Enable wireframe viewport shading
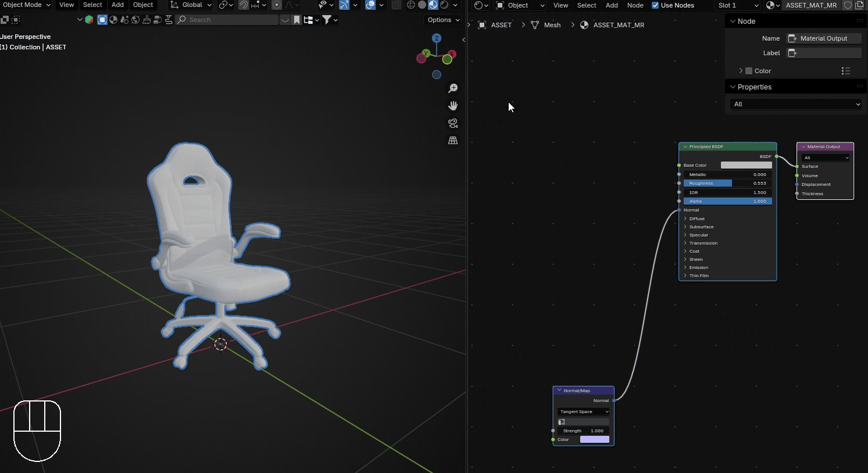868x473 pixels. (x=411, y=5)
